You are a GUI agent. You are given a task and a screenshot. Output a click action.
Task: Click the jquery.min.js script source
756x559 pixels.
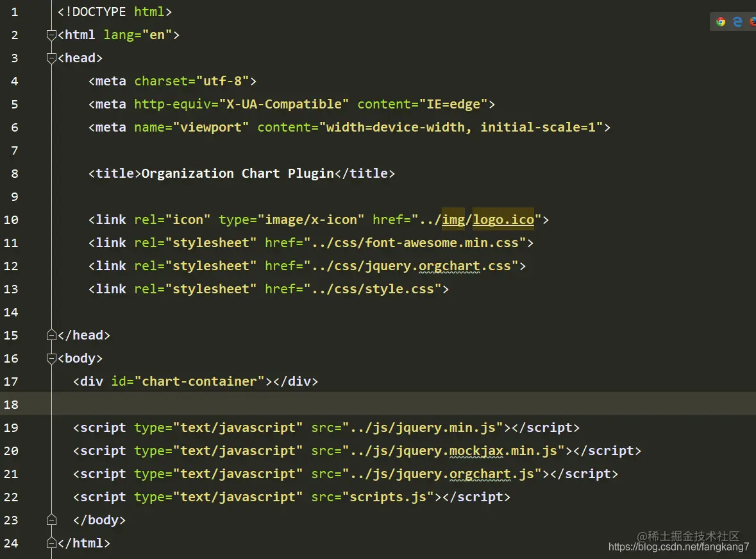point(423,427)
